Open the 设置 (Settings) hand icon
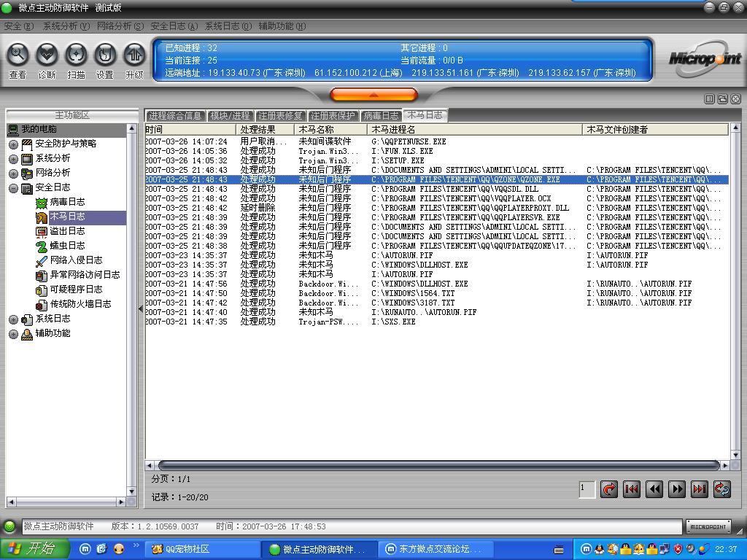This screenshot has height=560, width=747. (x=105, y=55)
